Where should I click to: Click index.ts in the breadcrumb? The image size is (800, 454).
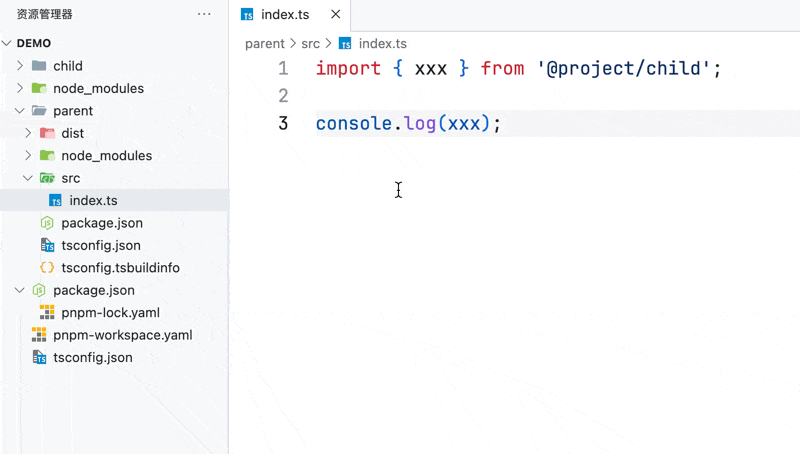tap(383, 44)
